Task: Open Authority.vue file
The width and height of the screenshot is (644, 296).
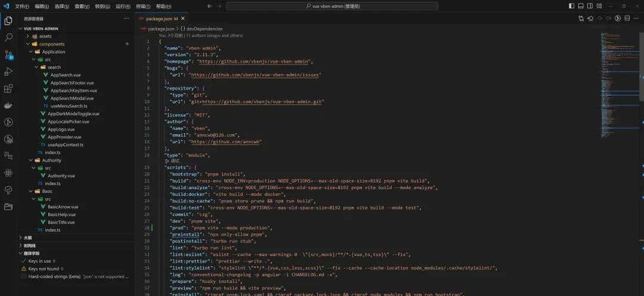Action: 61,176
